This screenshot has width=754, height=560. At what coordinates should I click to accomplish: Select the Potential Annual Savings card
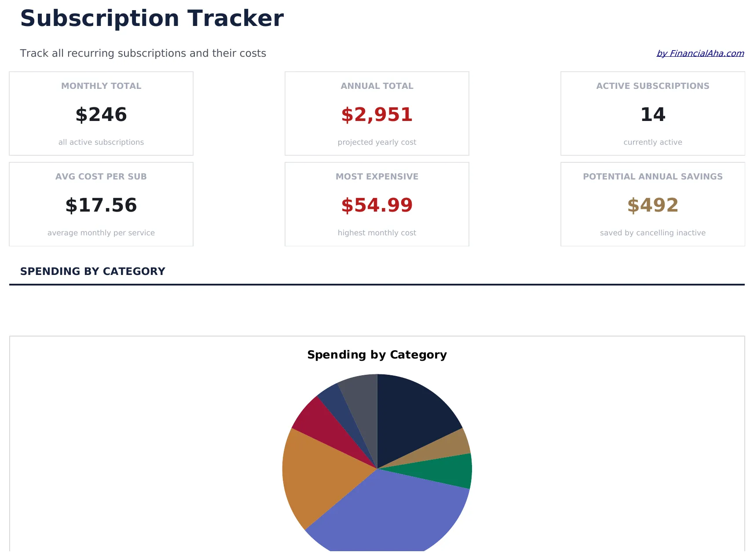[x=652, y=204]
